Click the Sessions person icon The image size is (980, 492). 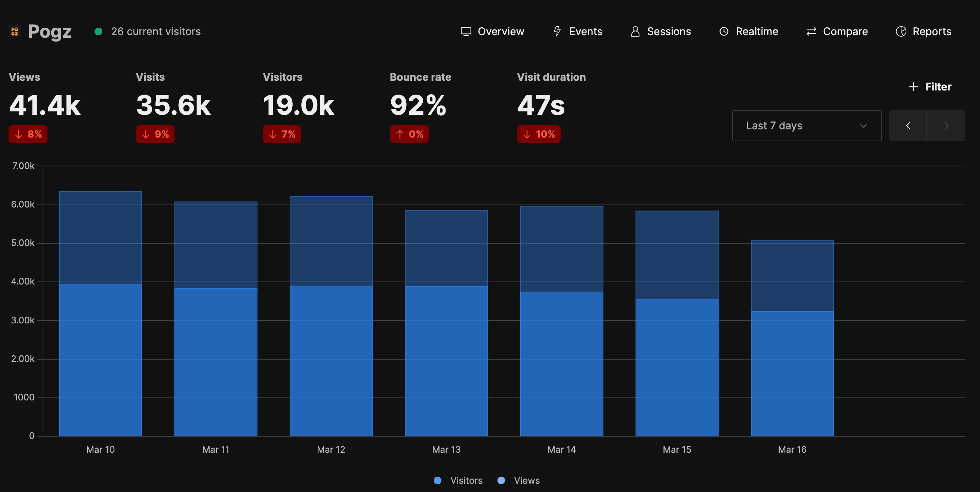click(635, 31)
